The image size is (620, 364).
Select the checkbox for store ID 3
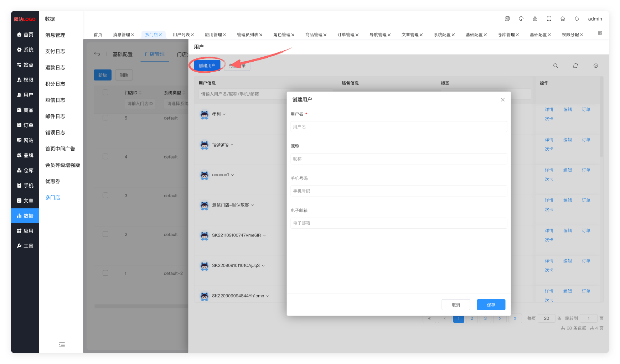pyautogui.click(x=105, y=196)
